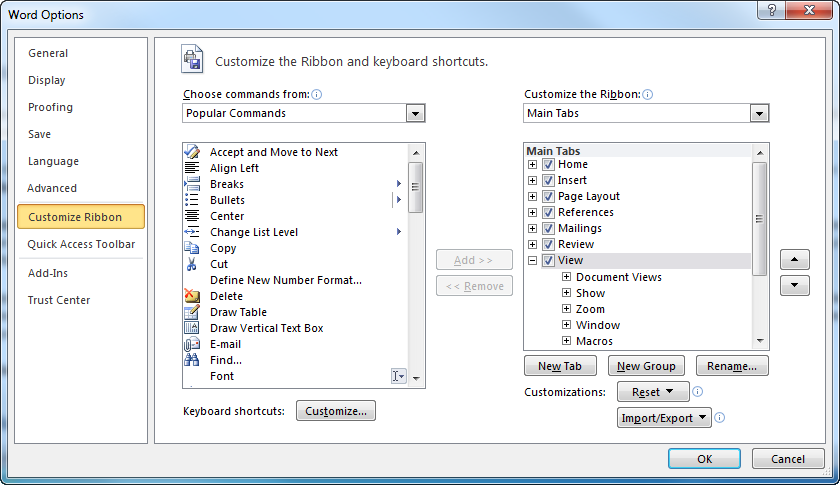Click the E-mail command icon
This screenshot has height=485, width=840.
coord(192,344)
